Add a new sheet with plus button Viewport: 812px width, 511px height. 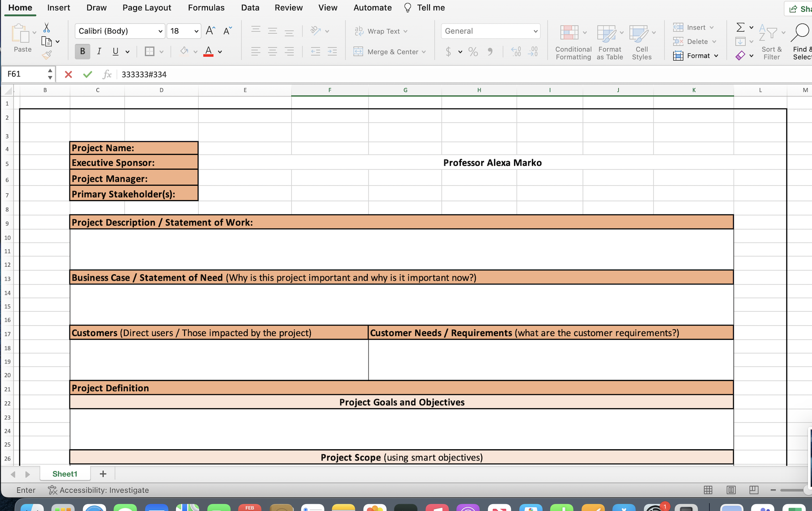(103, 474)
